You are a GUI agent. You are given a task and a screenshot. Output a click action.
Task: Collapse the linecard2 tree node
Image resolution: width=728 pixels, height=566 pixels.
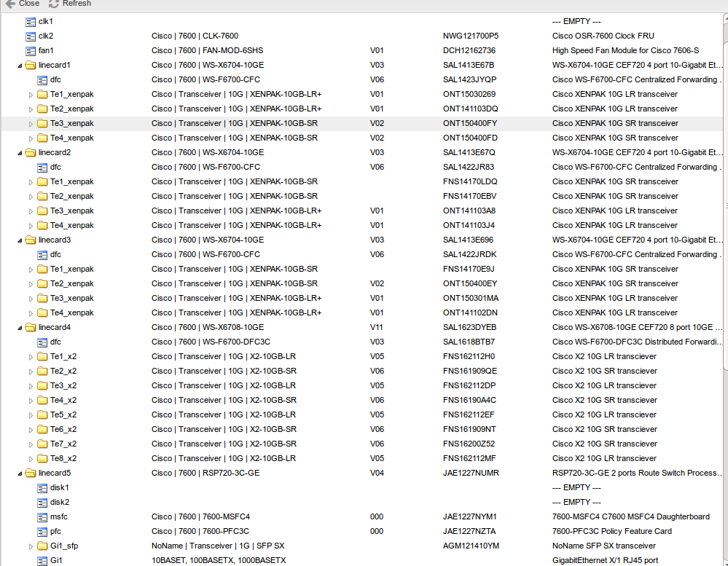point(20,153)
